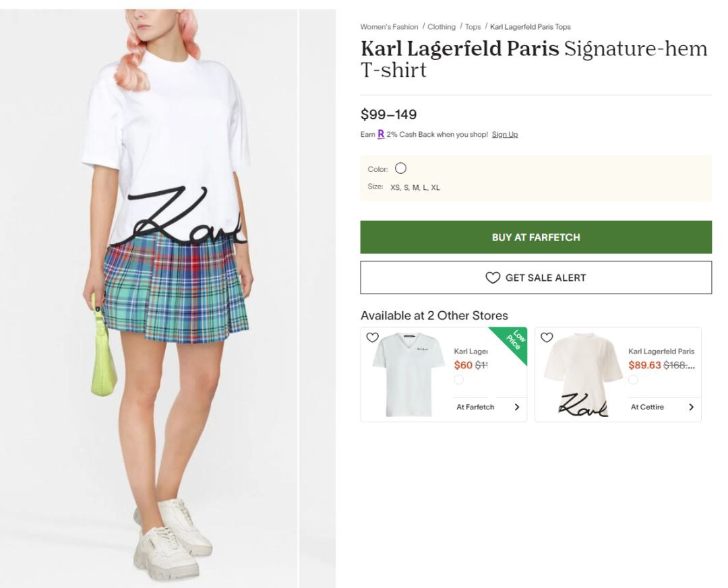The image size is (728, 588).
Task: Select the white color circle option
Action: pos(400,168)
